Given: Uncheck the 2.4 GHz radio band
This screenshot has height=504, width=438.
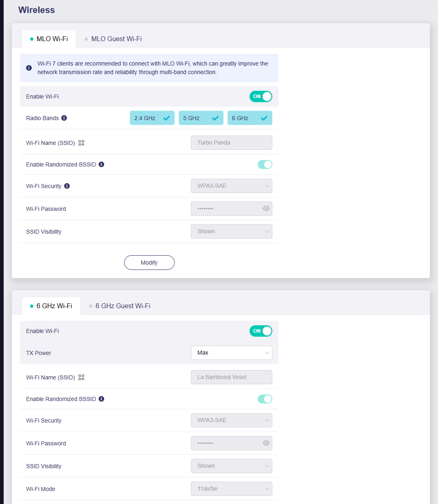Looking at the screenshot, I should tap(152, 118).
